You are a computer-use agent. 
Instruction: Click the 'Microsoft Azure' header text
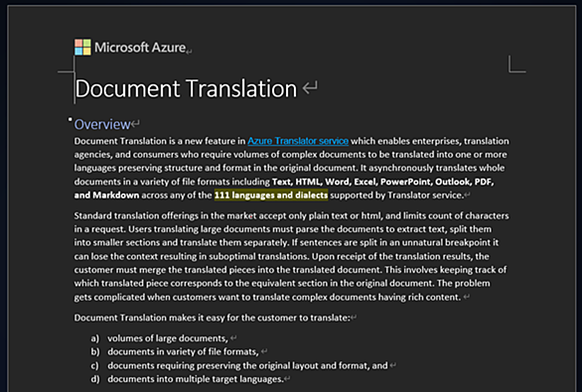pos(140,48)
